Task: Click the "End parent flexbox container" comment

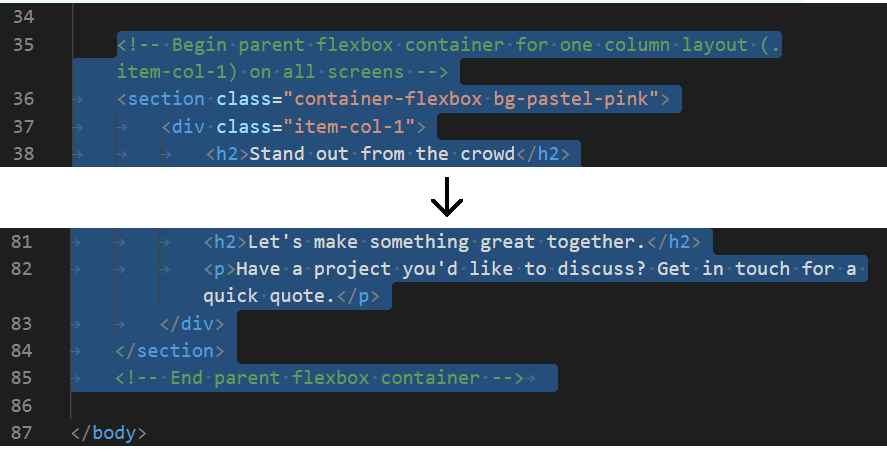Action: (x=320, y=378)
